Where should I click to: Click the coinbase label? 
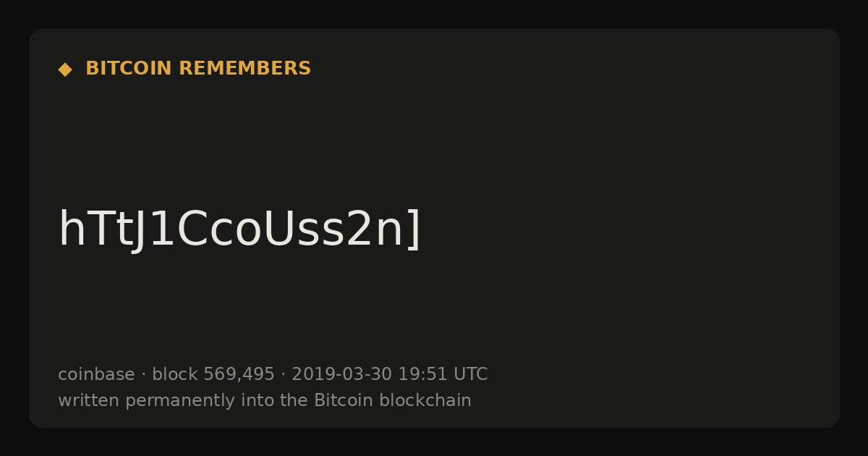point(96,374)
